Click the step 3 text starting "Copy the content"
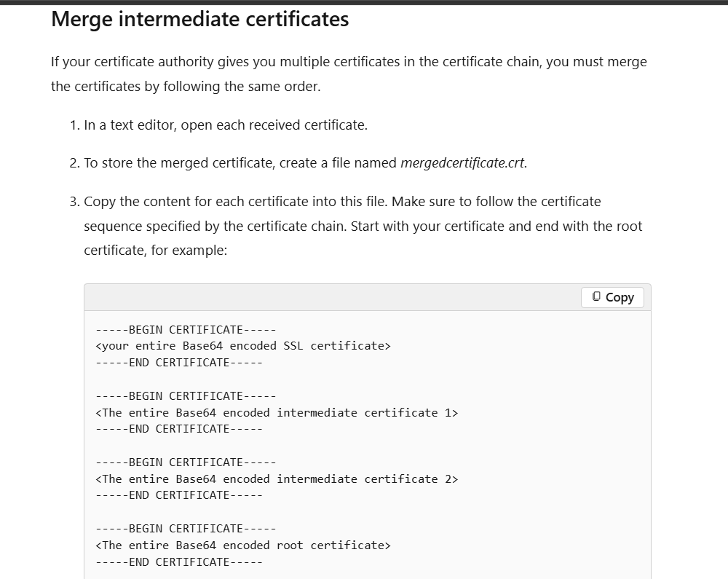The width and height of the screenshot is (728, 579). pyautogui.click(x=363, y=226)
